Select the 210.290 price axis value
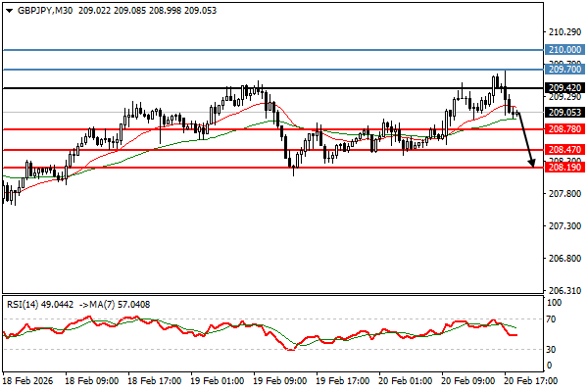The width and height of the screenshot is (588, 392). coord(563,32)
